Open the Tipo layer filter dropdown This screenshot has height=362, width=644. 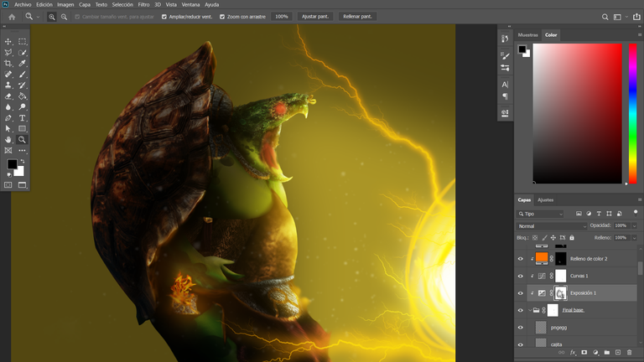point(540,214)
